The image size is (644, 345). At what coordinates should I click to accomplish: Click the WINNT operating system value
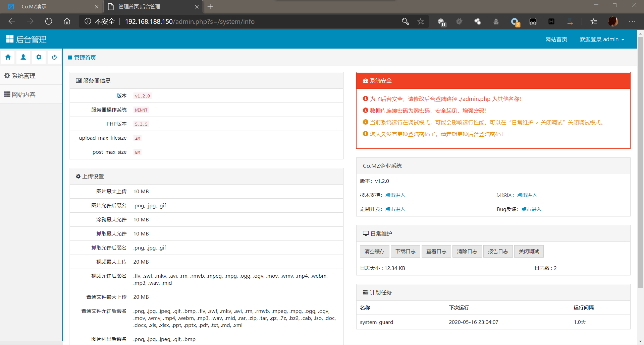tap(141, 110)
